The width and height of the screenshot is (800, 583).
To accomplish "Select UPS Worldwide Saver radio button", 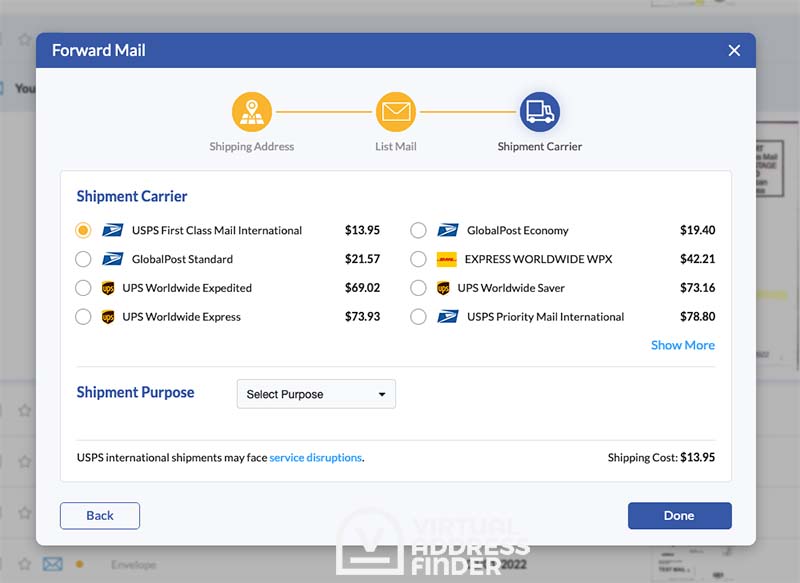I will tap(418, 288).
